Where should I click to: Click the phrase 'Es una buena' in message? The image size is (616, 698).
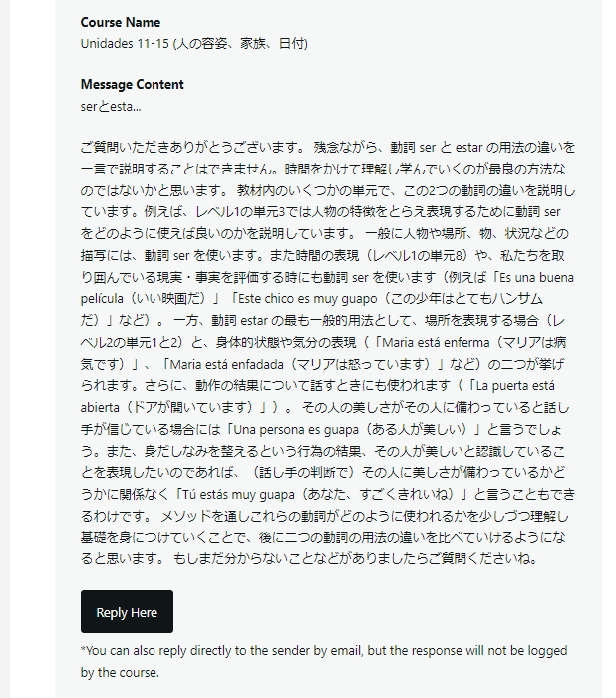click(x=537, y=278)
